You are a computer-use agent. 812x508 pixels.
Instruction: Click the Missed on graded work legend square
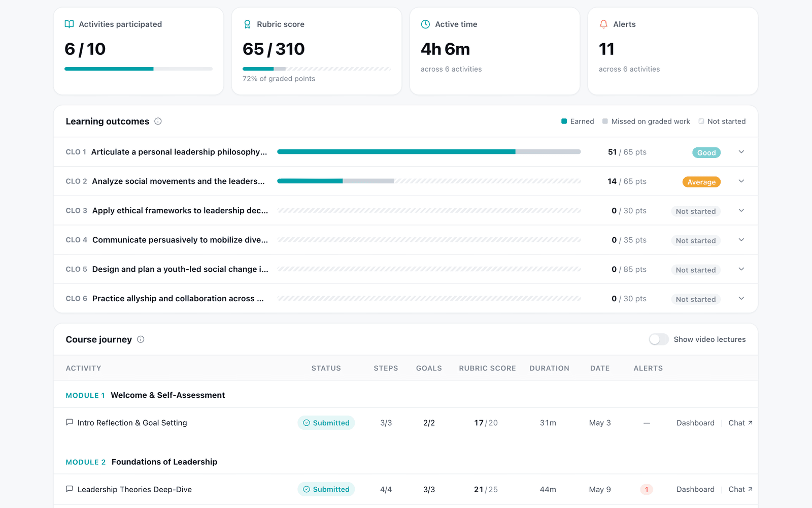click(605, 121)
